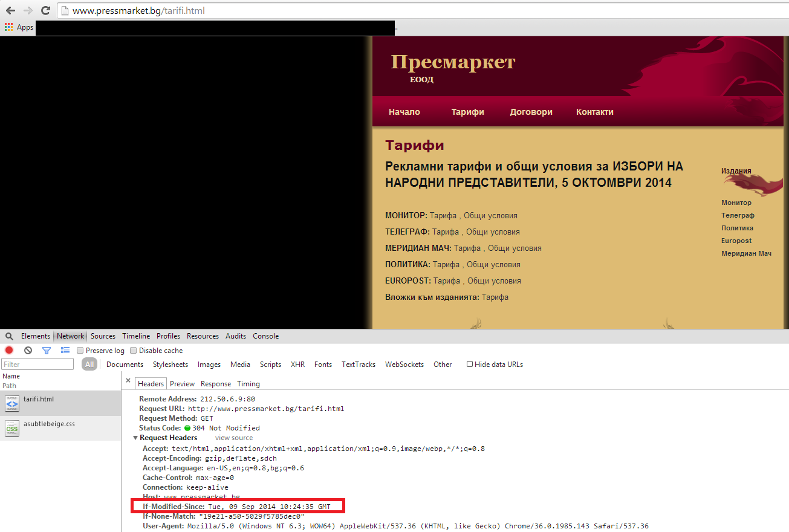Click the network Filter text field
The width and height of the screenshot is (789, 532).
click(x=37, y=364)
